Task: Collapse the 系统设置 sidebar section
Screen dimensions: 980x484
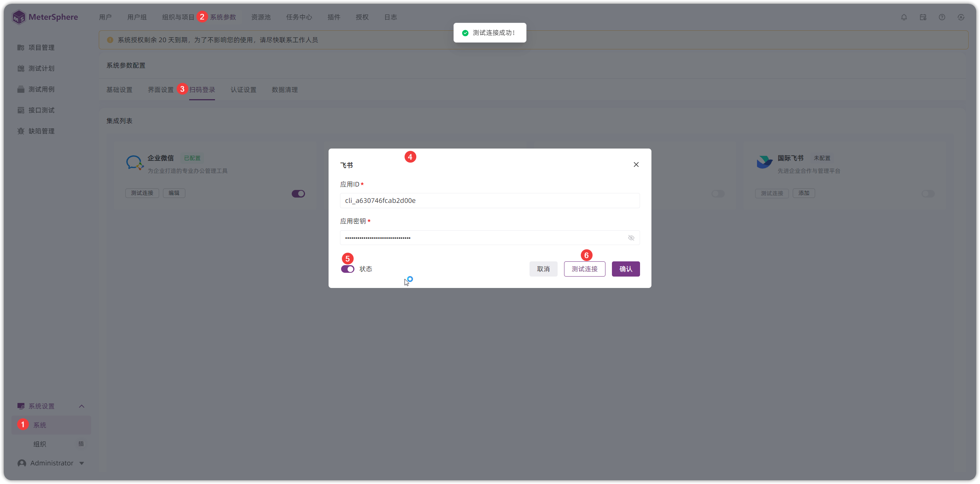Action: point(81,406)
